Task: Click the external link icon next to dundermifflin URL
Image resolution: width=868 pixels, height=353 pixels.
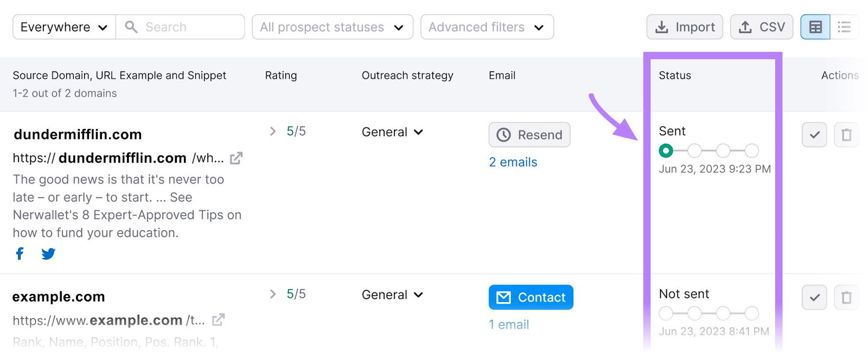Action: [235, 158]
